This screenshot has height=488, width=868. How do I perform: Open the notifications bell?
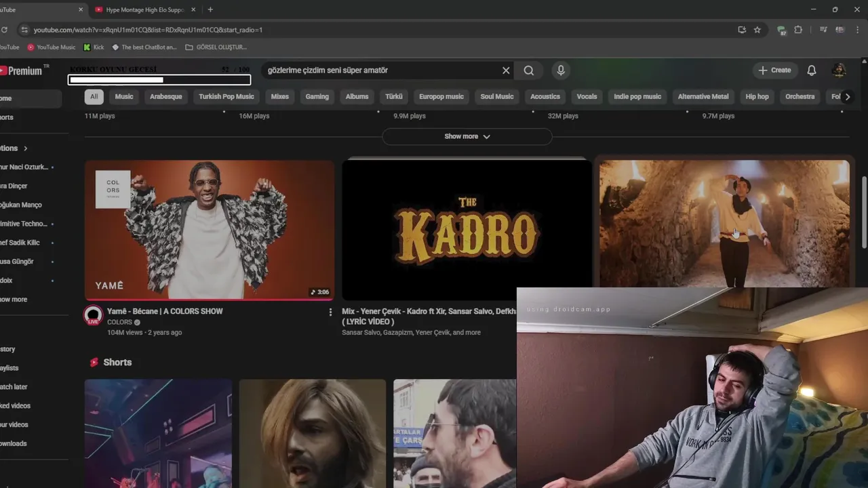tap(812, 70)
